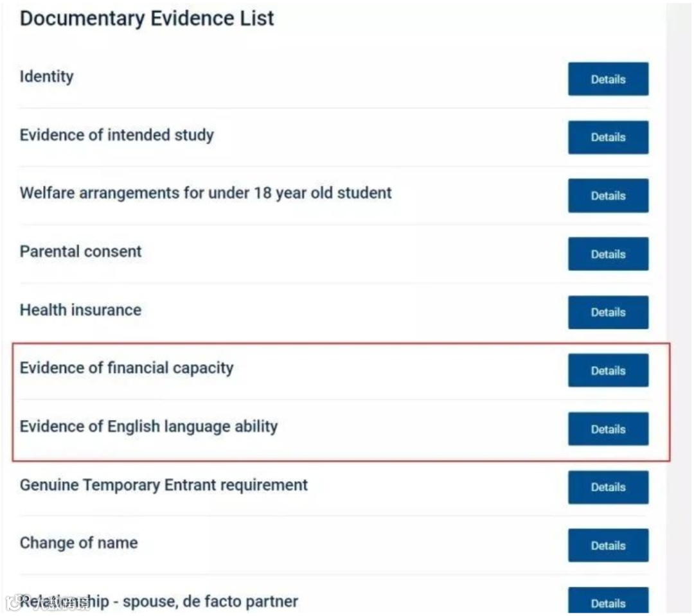Click the Documentary Evidence List heading
Screen dimensions: 694x616
pyautogui.click(x=147, y=19)
